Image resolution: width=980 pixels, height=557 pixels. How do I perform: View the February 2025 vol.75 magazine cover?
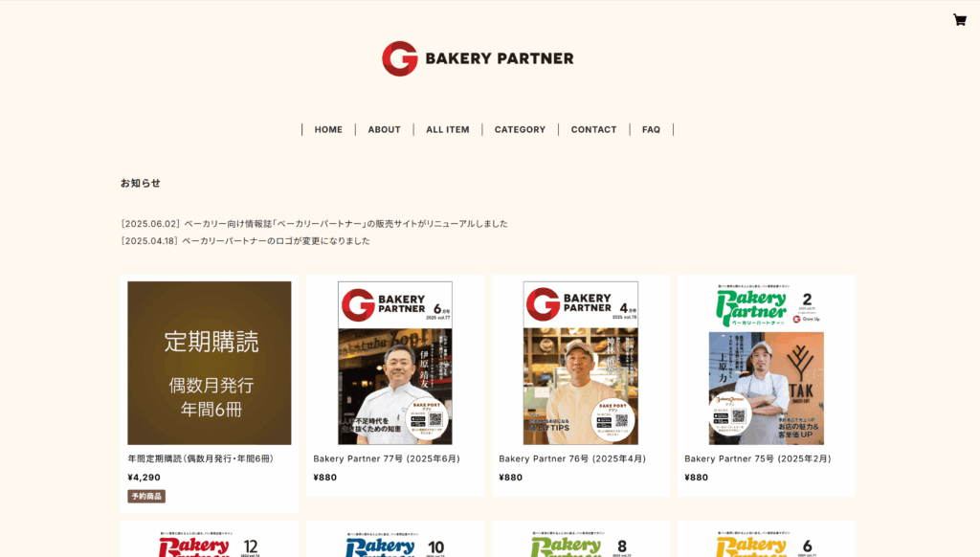[x=767, y=363]
